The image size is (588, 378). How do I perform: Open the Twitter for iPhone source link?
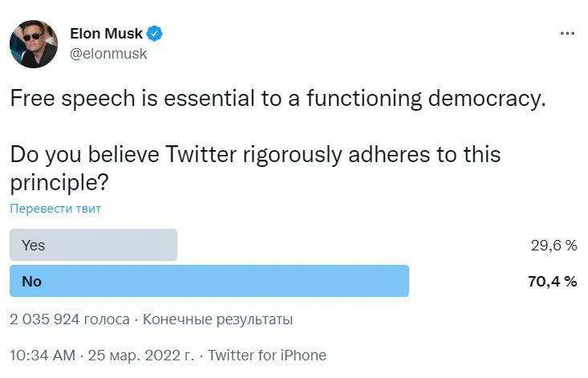[x=267, y=355]
